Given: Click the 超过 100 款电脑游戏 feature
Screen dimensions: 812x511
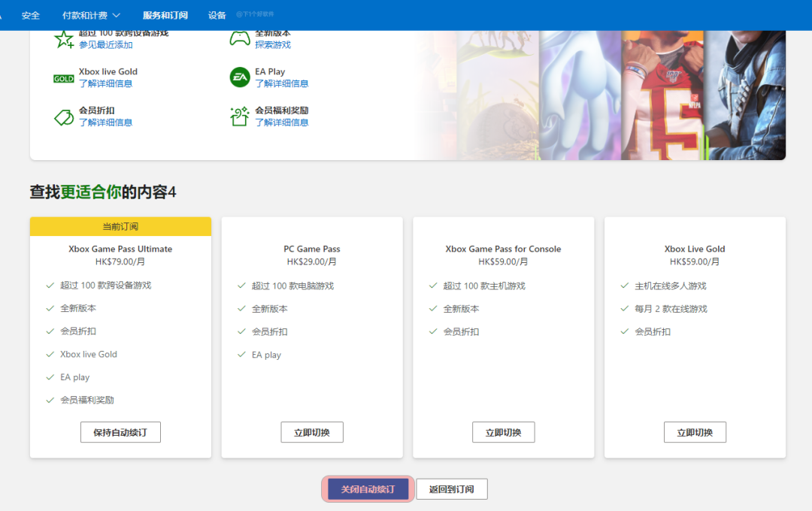Looking at the screenshot, I should pyautogui.click(x=292, y=286).
